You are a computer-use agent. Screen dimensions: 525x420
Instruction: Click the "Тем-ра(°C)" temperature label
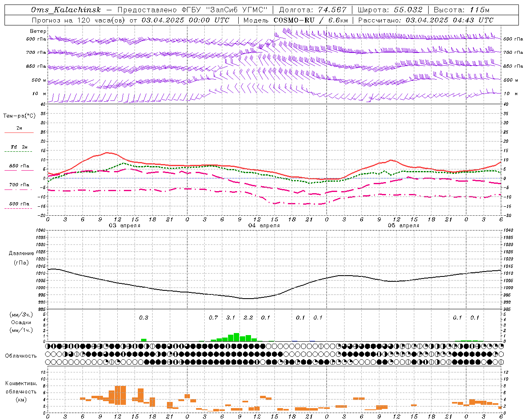point(19,116)
